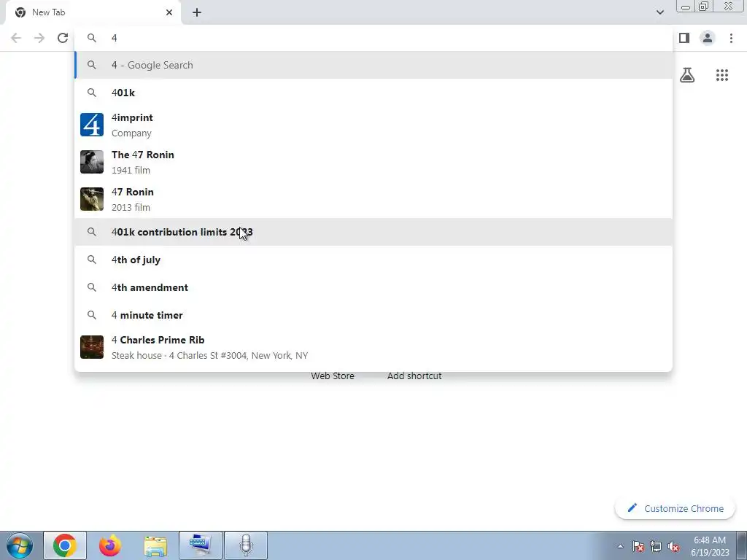Viewport: 747px width, 560px height.
Task: Open the microphone taskbar app
Action: point(245,545)
